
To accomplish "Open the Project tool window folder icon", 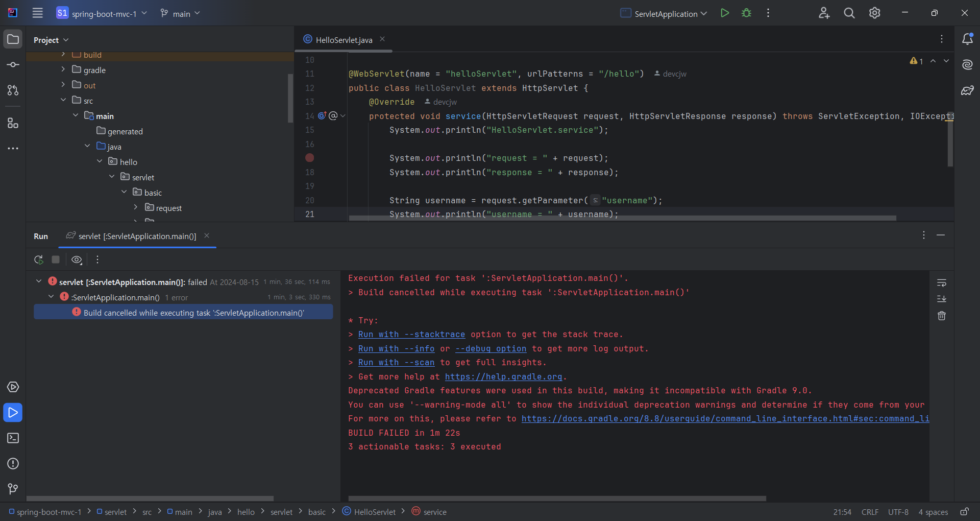I will [x=13, y=39].
